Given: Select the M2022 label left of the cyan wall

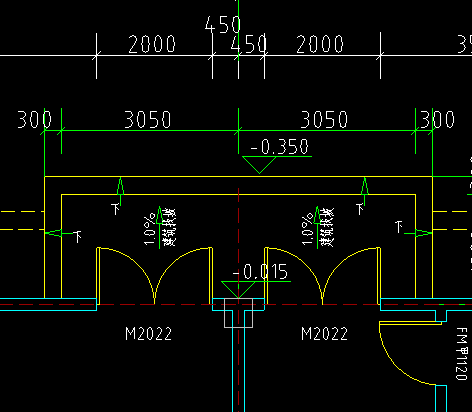Looking at the screenshot, I should (x=148, y=334).
